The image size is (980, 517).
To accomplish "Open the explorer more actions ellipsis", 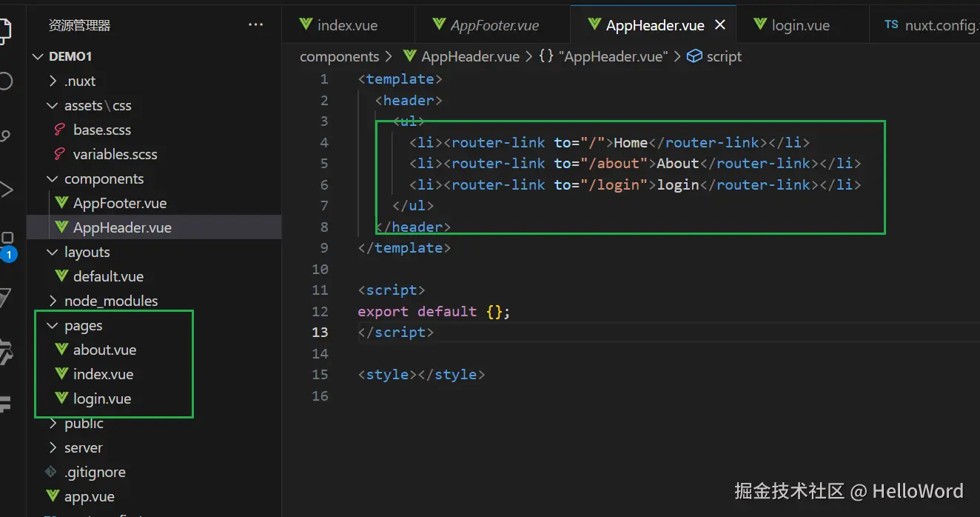I will tap(256, 24).
